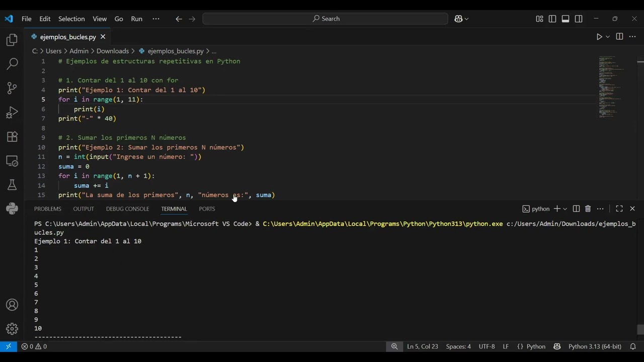Open new terminal launch profile dropdown
The image size is (644, 362).
tap(565, 209)
